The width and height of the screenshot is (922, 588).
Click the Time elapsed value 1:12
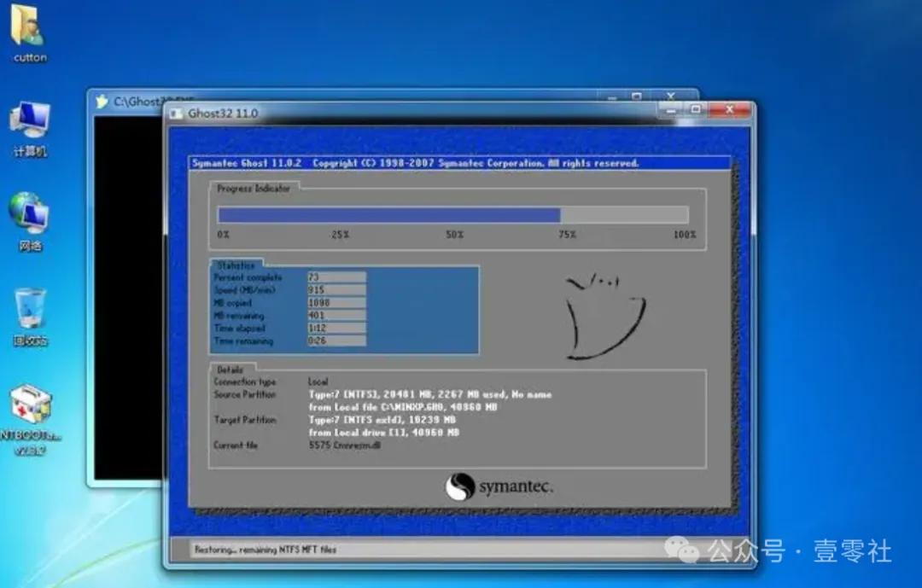(x=336, y=328)
